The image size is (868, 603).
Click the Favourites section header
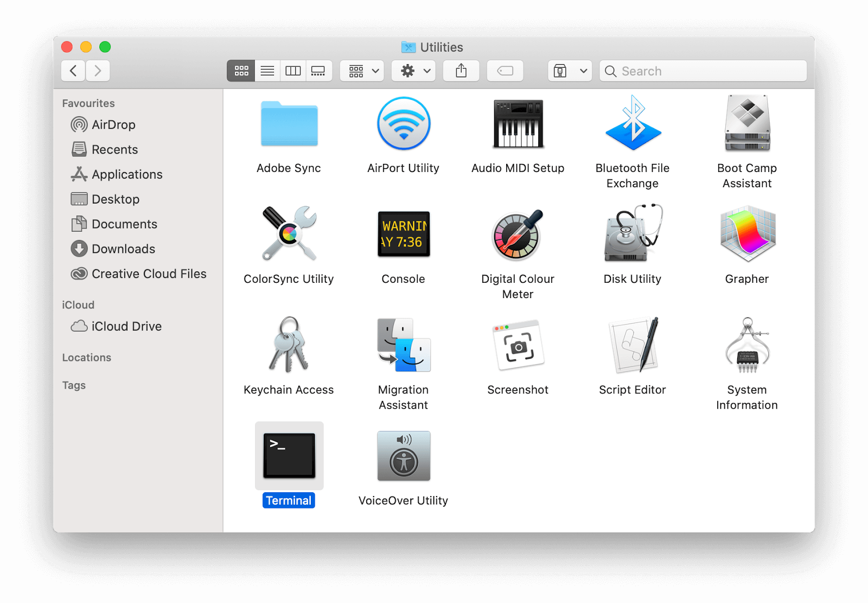click(88, 103)
